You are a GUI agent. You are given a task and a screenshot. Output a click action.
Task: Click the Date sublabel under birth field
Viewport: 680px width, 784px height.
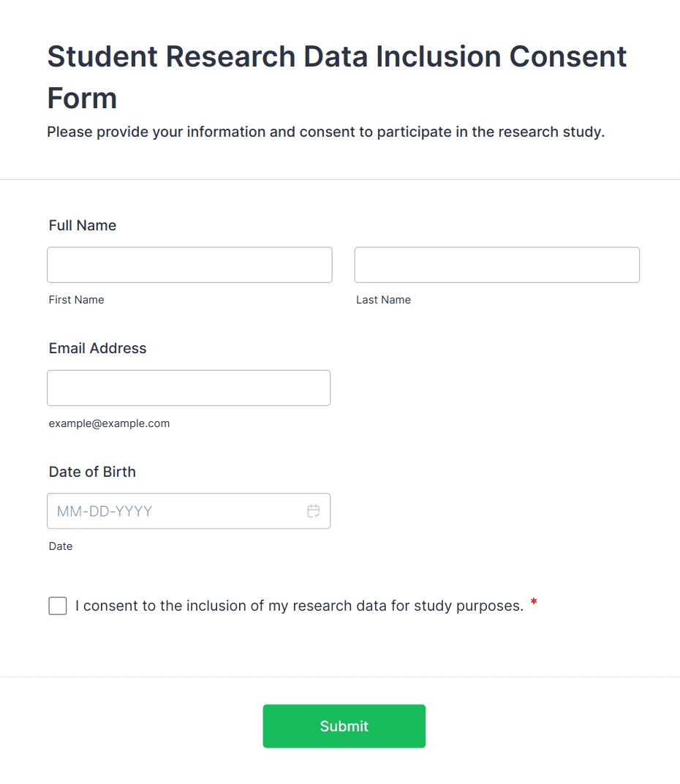61,546
